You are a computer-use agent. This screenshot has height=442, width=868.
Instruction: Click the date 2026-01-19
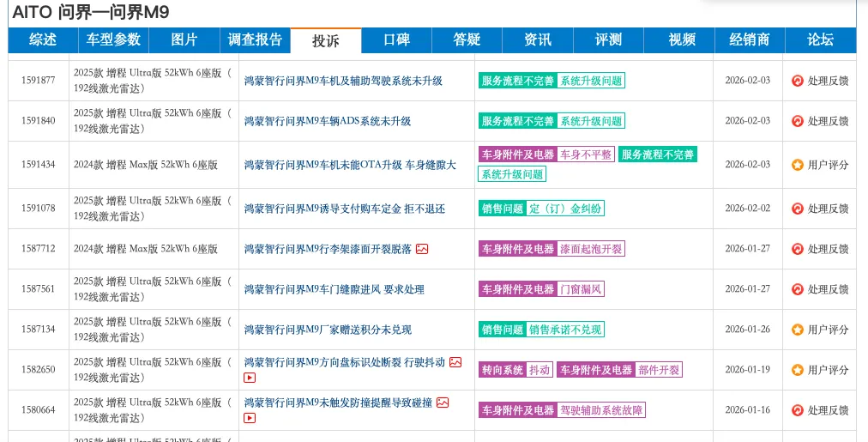click(x=747, y=369)
